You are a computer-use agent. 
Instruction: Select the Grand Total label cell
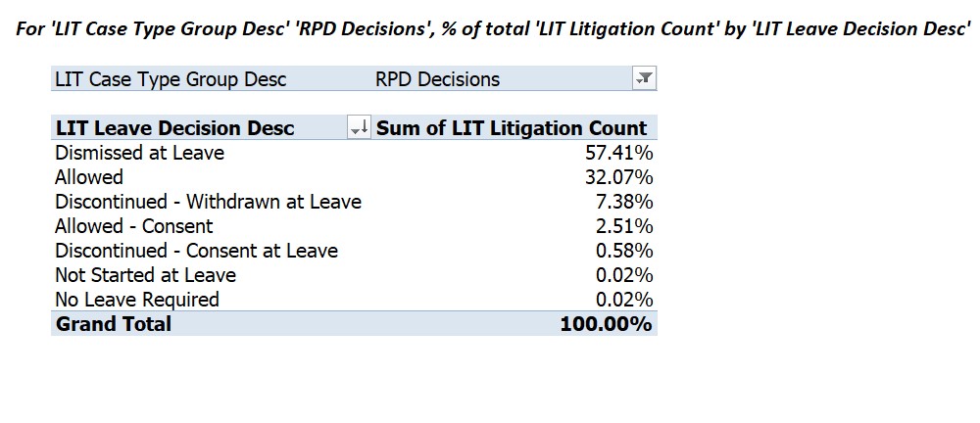click(113, 324)
